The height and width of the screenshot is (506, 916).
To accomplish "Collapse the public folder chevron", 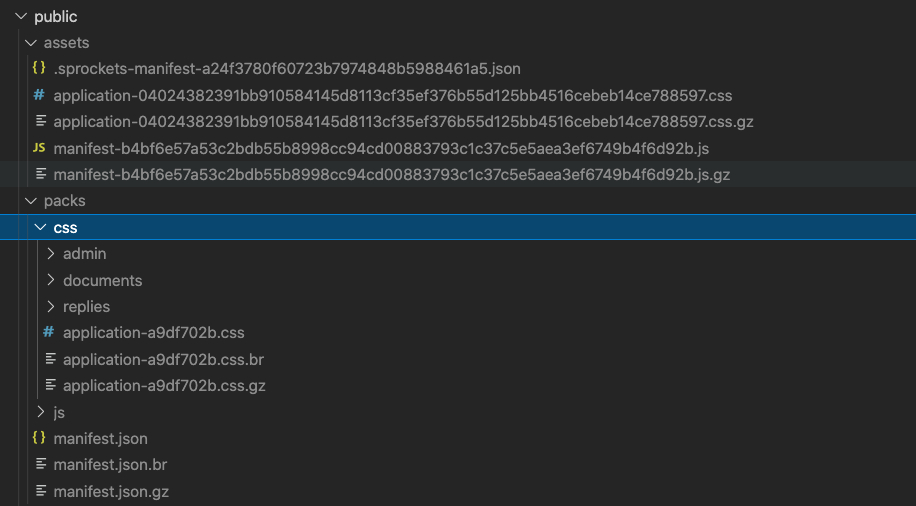I will tap(21, 16).
